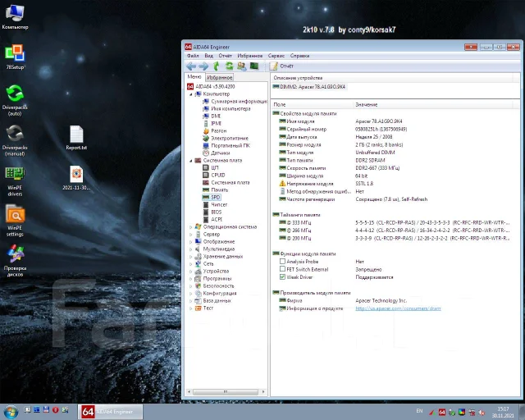This screenshot has height=420, width=525.
Task: Open the Справка menu
Action: pyautogui.click(x=299, y=56)
